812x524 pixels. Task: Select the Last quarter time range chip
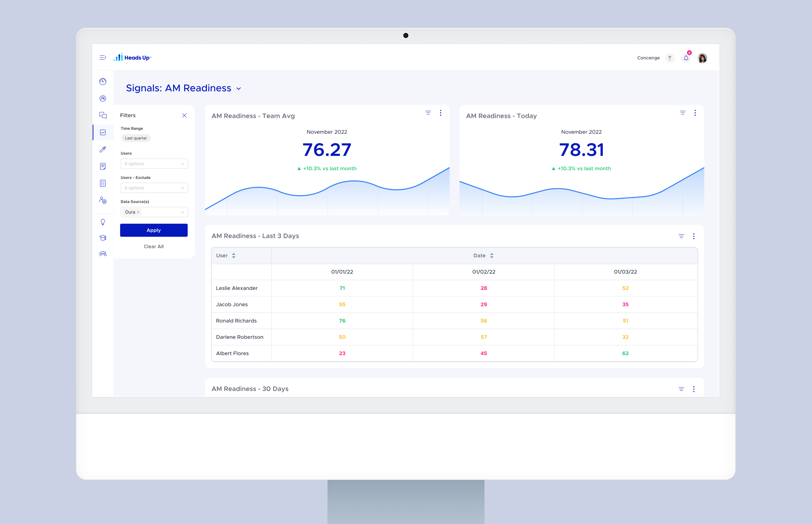136,138
